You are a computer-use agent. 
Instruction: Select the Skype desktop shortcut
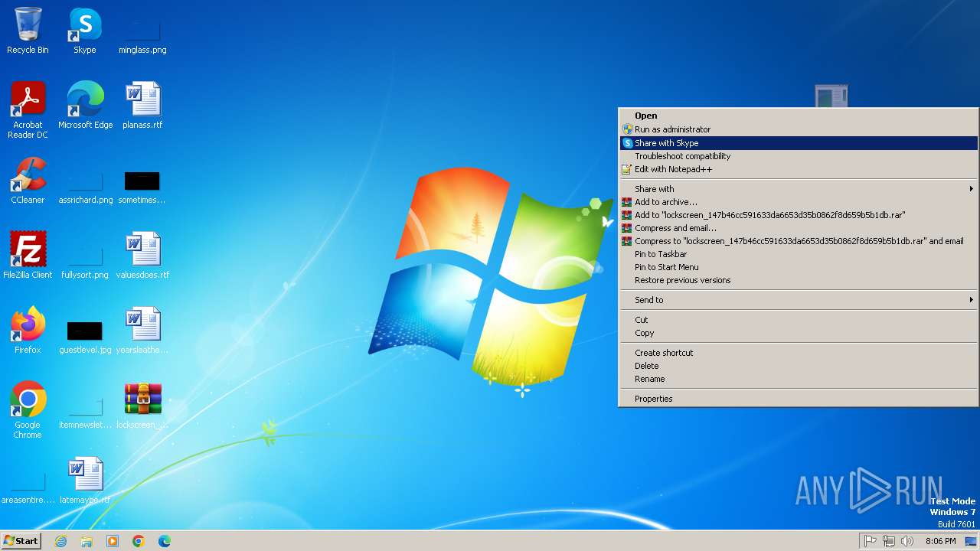coord(85,31)
